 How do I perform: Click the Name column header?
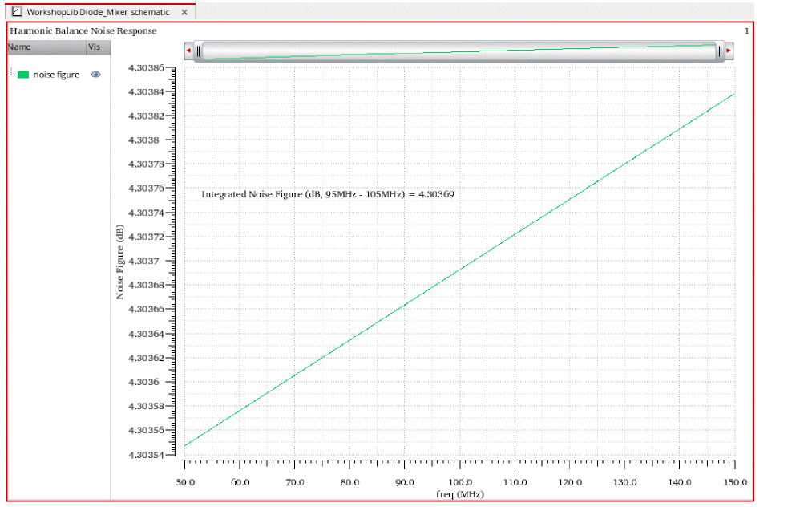pos(19,47)
